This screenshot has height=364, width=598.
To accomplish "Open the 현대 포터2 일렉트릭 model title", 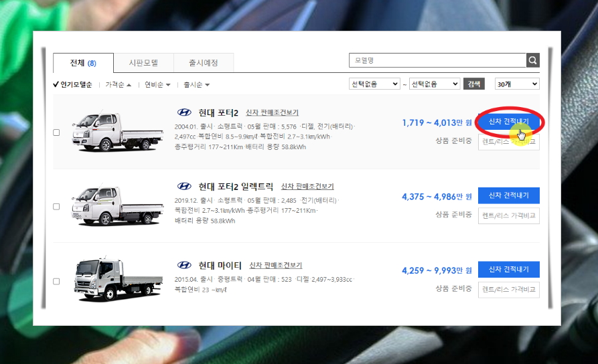I will point(236,187).
